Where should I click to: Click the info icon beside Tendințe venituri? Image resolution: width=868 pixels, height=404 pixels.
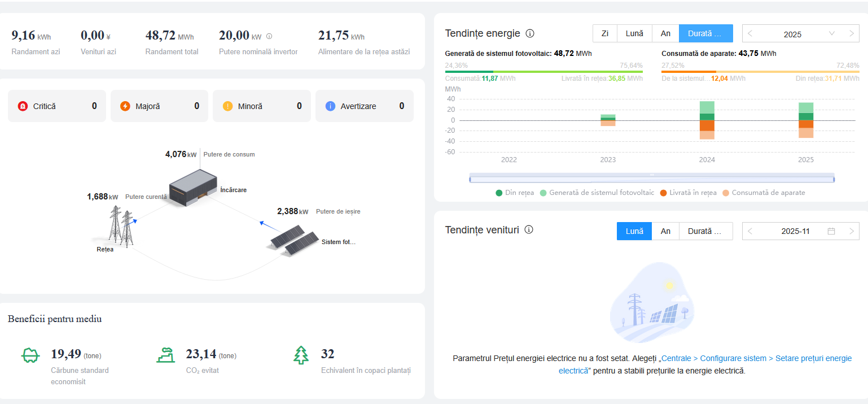(x=529, y=229)
